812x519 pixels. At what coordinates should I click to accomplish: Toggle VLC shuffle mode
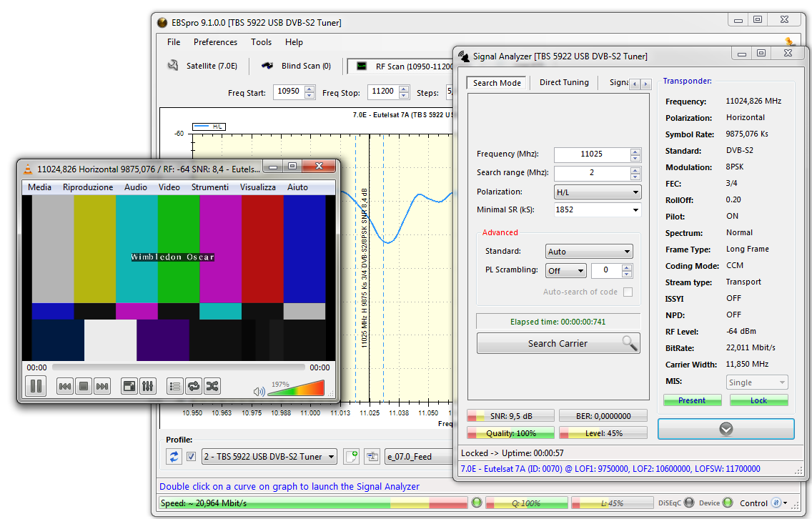pos(212,387)
